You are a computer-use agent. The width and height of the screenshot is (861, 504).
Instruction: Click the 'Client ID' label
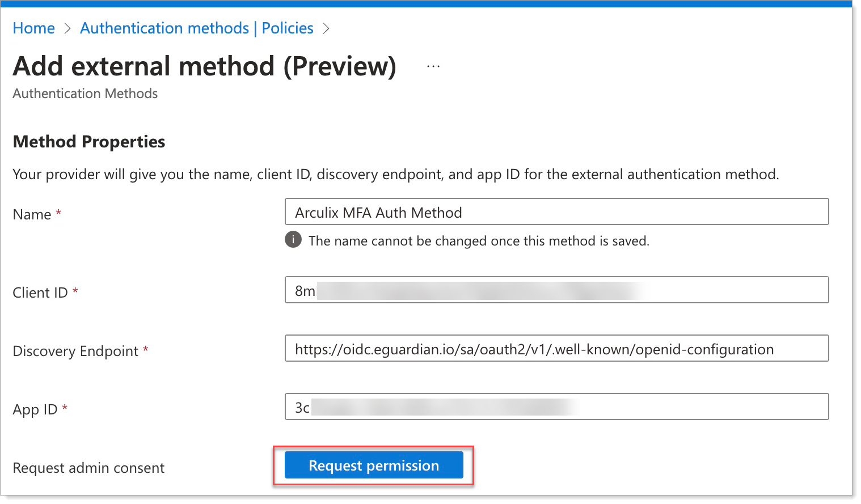click(40, 293)
